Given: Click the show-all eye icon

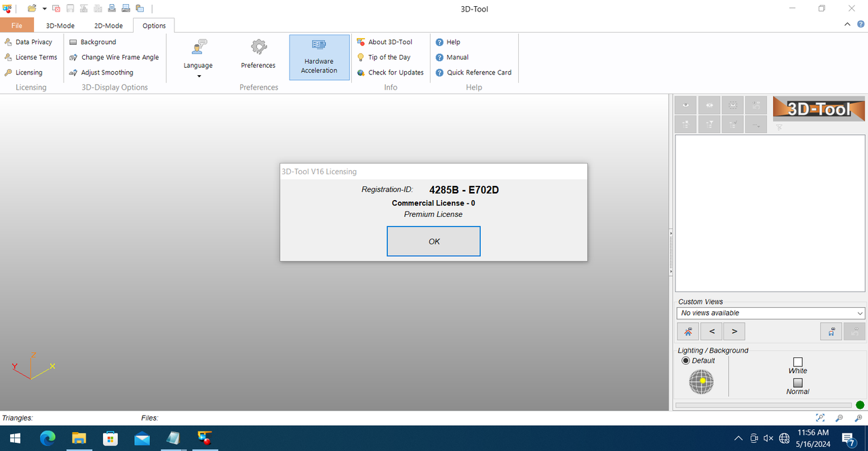Looking at the screenshot, I should click(x=686, y=105).
